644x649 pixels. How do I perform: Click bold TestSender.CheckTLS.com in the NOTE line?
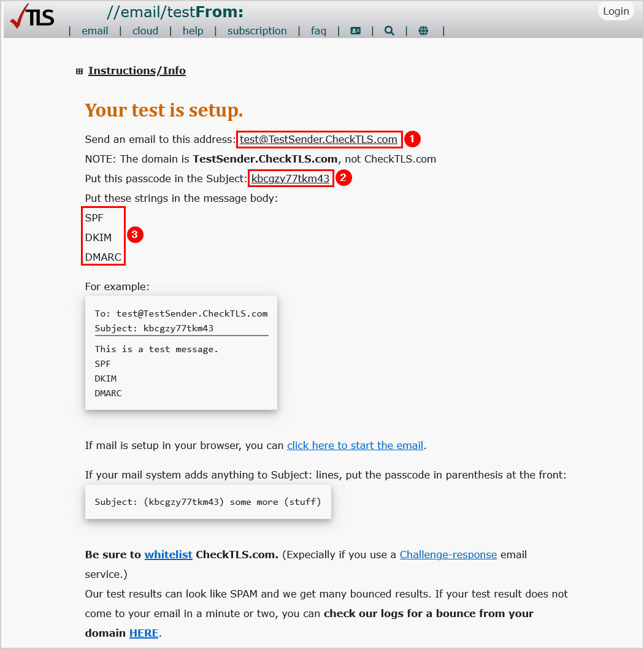coord(265,159)
